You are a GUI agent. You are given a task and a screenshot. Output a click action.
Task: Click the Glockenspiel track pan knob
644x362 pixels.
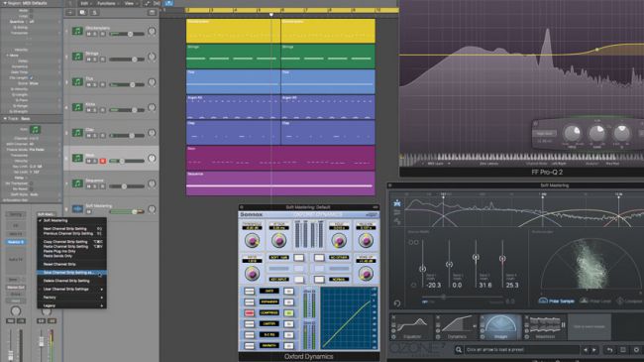[152, 32]
